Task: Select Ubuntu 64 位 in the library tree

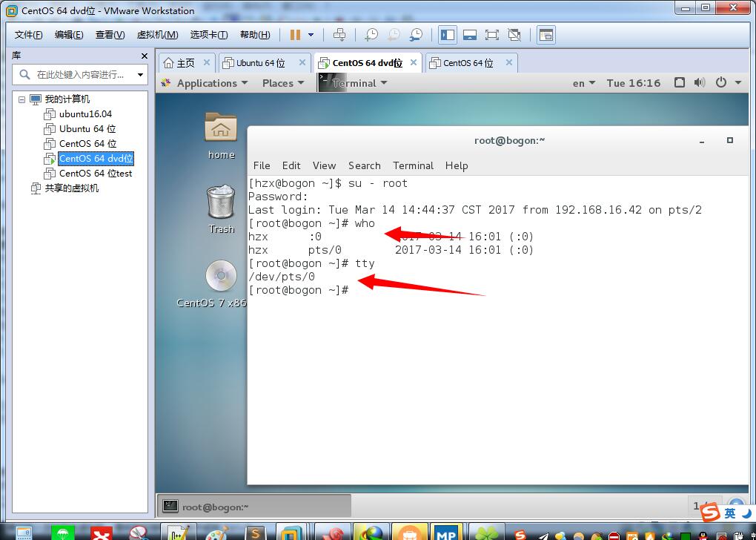Action: click(x=87, y=129)
